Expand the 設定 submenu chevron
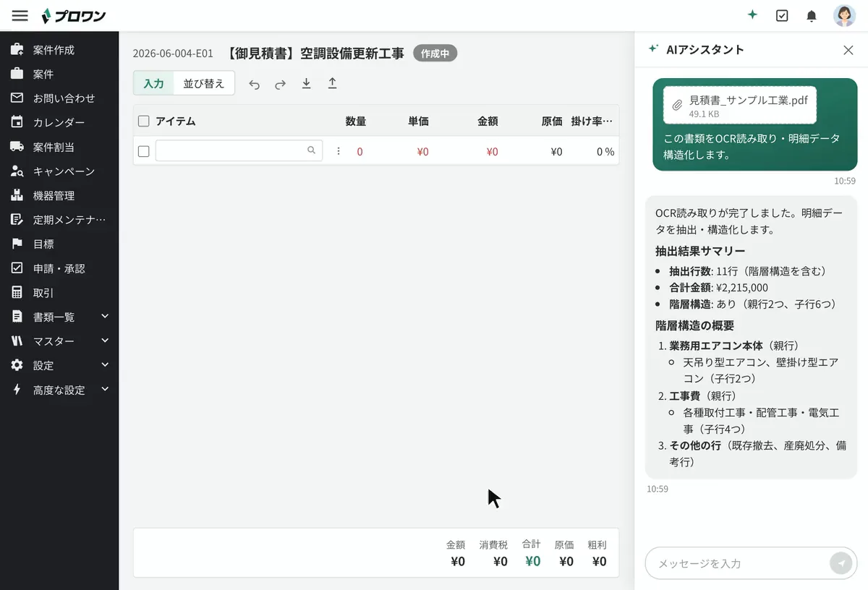The image size is (868, 590). click(x=105, y=365)
